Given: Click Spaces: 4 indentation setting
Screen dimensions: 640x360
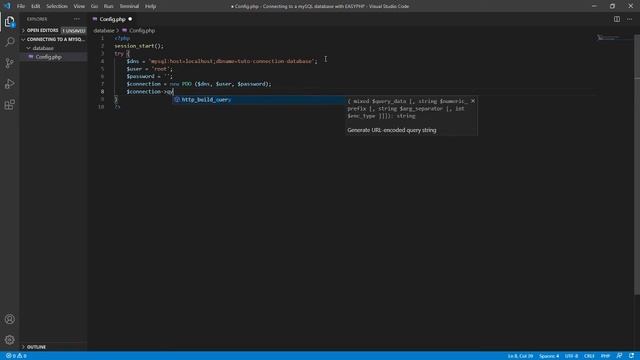Looking at the screenshot, I should click(549, 356).
